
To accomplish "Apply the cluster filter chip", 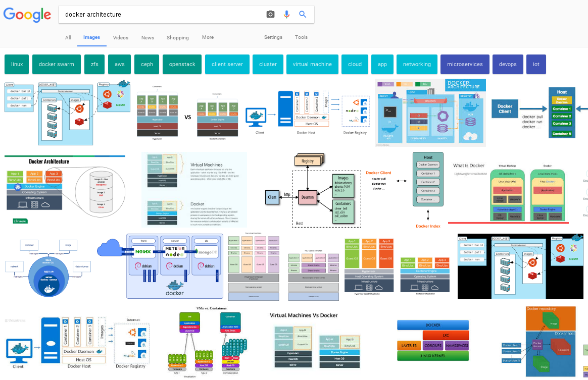I will [268, 64].
